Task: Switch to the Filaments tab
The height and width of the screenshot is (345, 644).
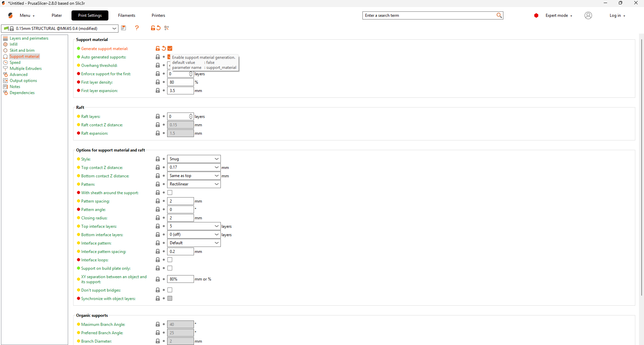Action: pyautogui.click(x=127, y=15)
